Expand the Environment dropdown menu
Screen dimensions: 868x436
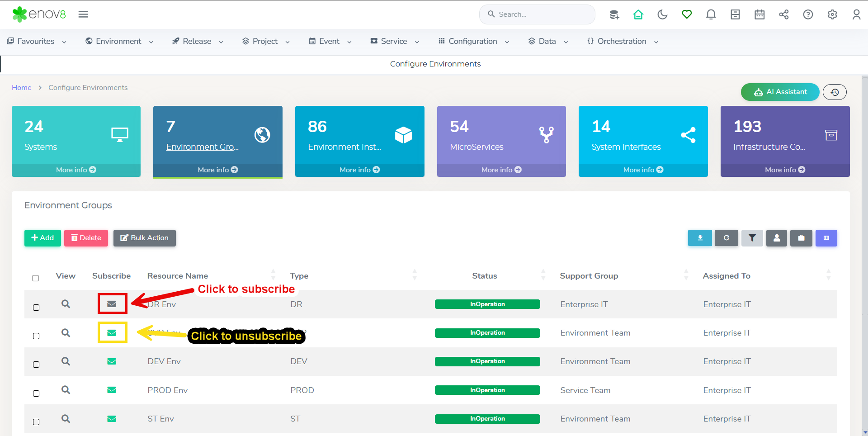(119, 41)
